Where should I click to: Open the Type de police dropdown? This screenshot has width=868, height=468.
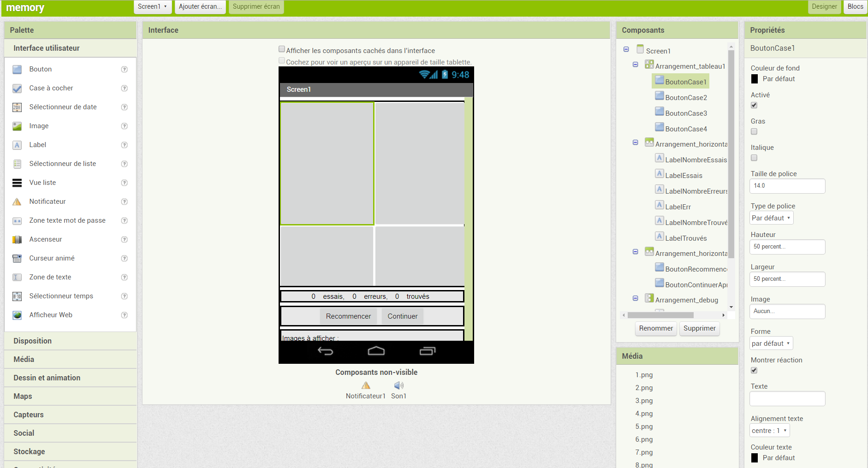tap(771, 218)
